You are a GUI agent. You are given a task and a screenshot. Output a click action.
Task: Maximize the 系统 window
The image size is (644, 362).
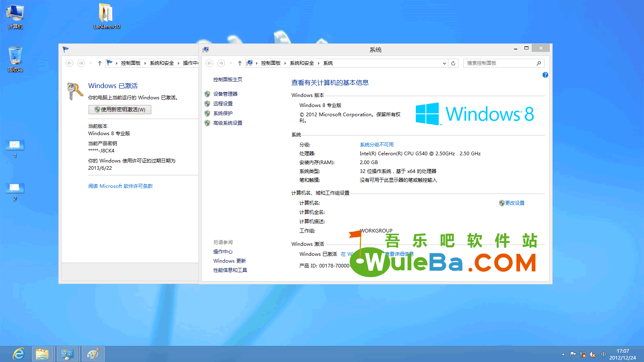(x=526, y=48)
